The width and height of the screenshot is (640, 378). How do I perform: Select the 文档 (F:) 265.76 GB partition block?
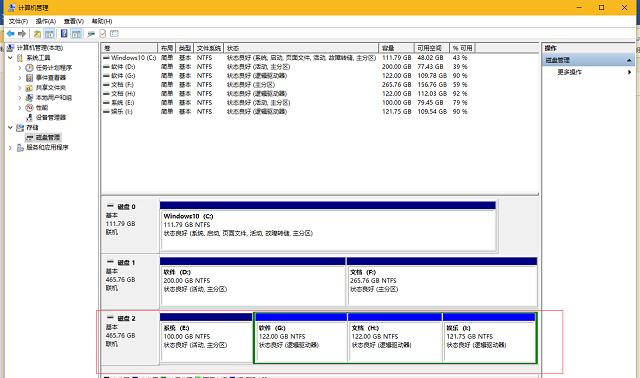(442, 282)
